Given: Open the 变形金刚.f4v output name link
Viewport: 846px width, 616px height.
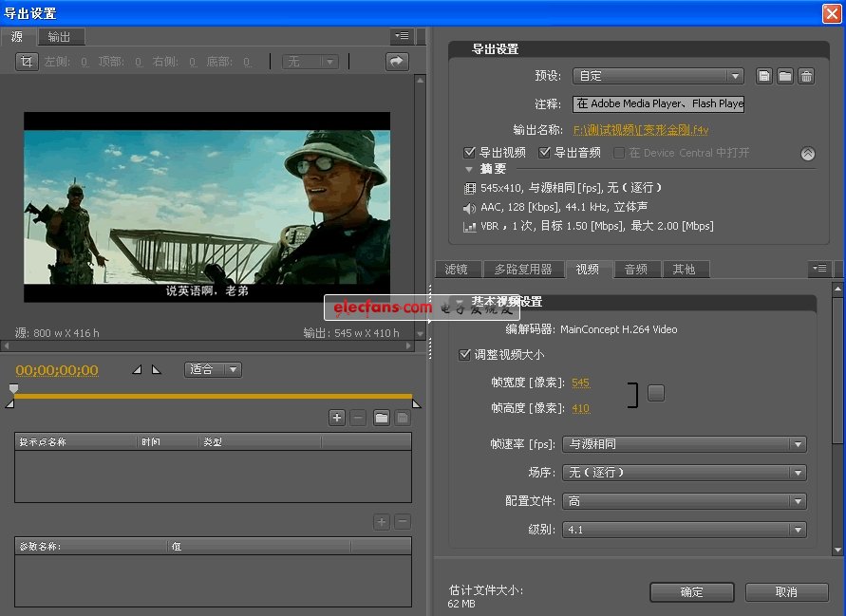Looking at the screenshot, I should point(627,129).
